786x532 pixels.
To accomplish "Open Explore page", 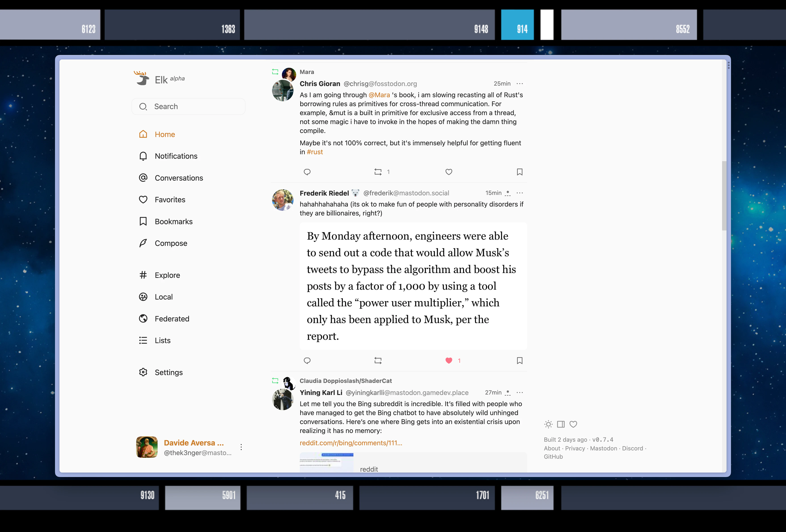I will tap(159, 275).
